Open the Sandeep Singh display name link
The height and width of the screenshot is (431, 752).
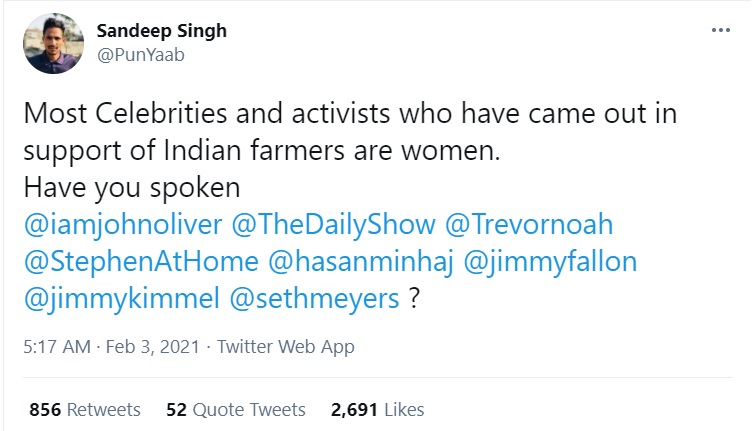[x=161, y=31]
